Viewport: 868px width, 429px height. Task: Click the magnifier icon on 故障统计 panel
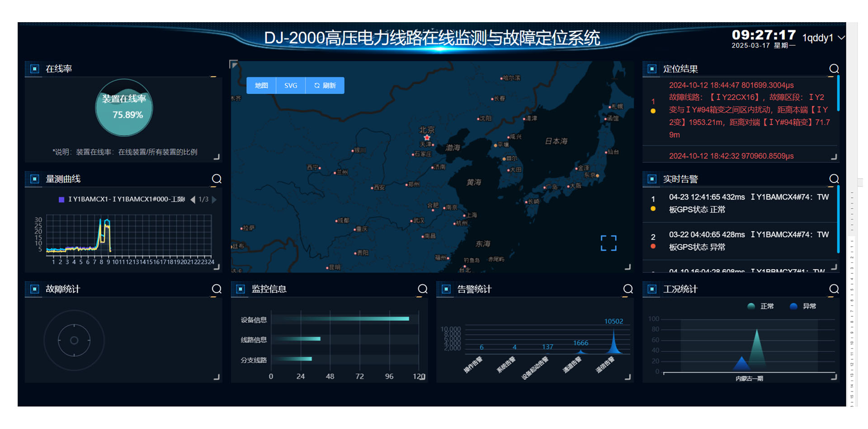217,289
